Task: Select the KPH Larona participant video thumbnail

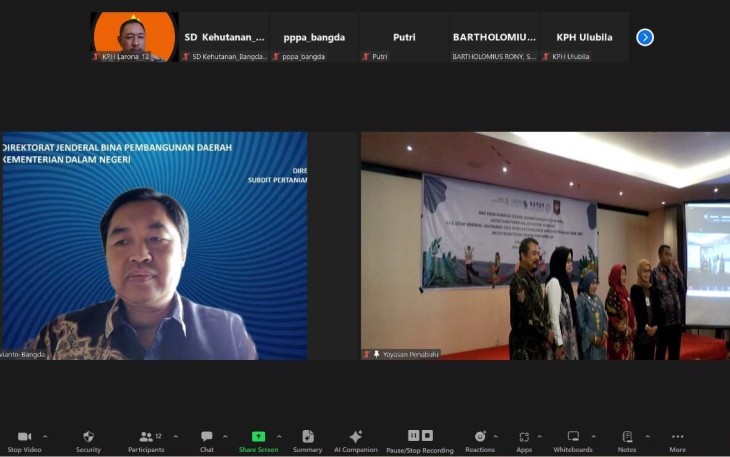Action: [134, 37]
